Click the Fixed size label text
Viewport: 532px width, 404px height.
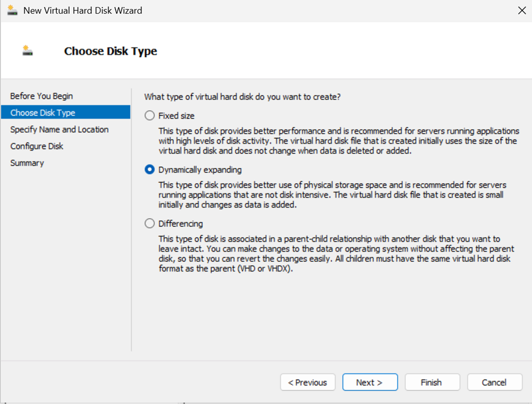coord(176,116)
